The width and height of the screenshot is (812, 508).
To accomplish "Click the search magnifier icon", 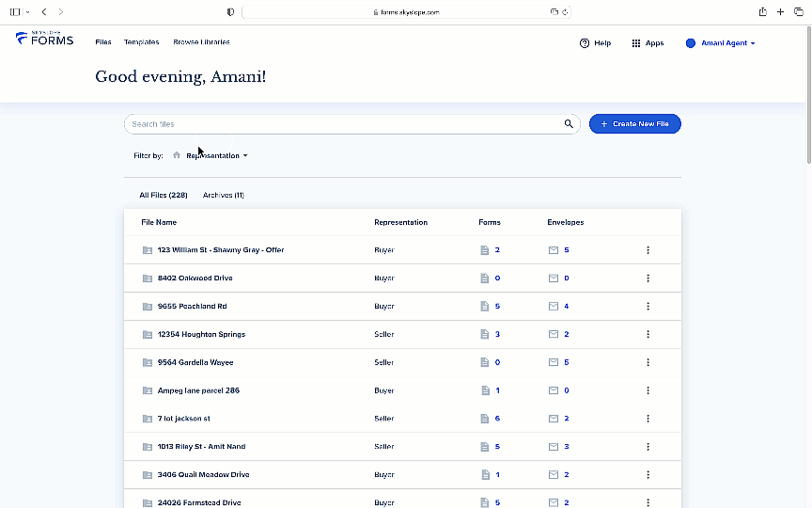I will pos(569,124).
